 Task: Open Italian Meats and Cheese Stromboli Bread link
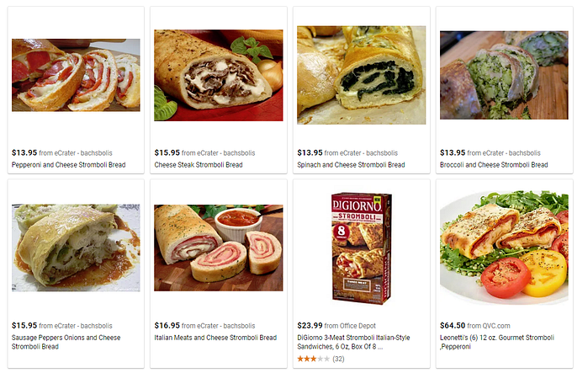215,338
